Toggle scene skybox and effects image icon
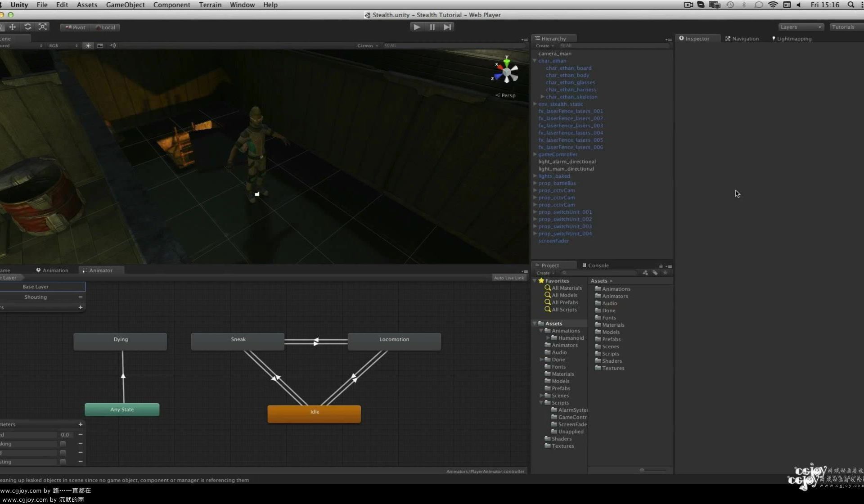Viewport: 864px width, 504px height. [x=100, y=45]
